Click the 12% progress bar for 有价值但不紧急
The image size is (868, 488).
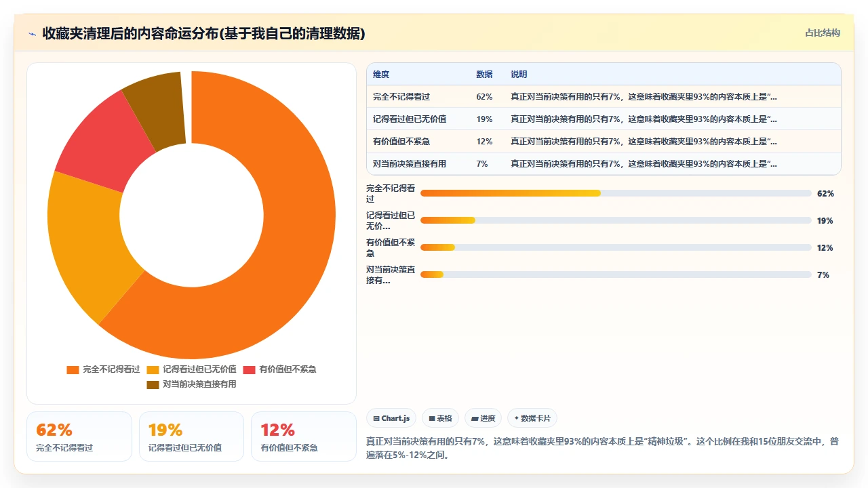click(616, 247)
